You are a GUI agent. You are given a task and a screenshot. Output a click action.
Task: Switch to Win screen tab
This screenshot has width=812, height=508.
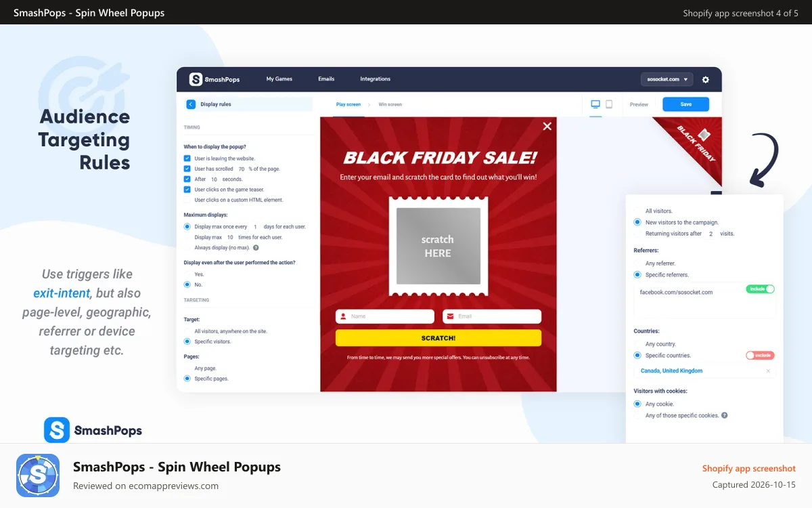(x=390, y=105)
